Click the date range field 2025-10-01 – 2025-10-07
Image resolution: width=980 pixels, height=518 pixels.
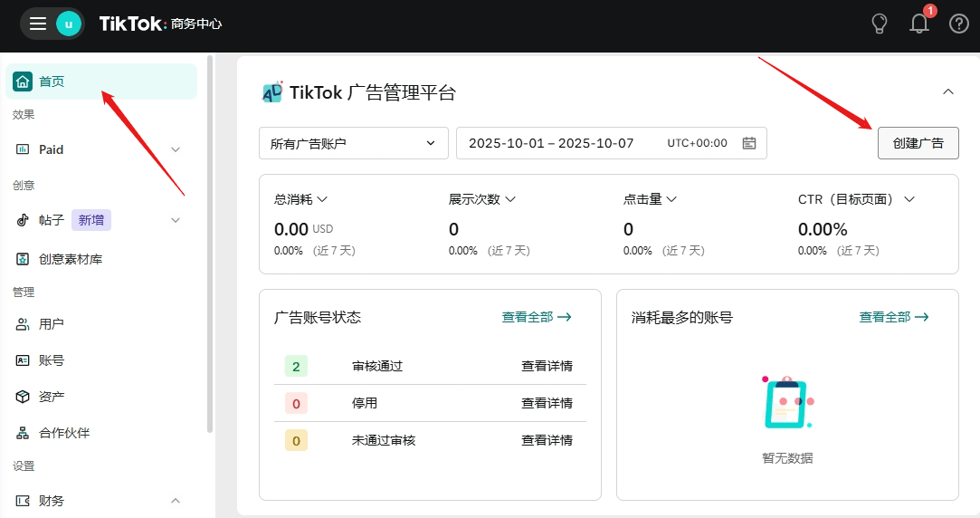click(551, 143)
